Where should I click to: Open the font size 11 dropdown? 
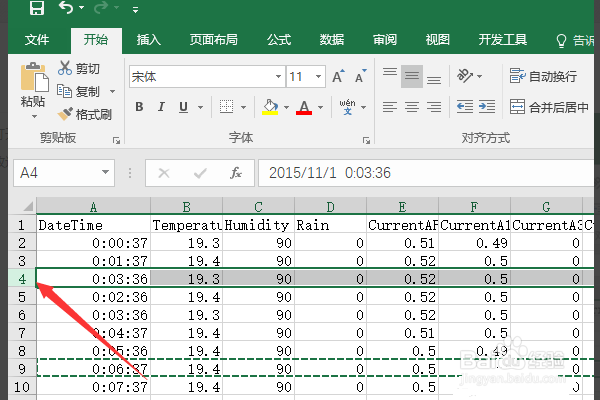tap(318, 77)
